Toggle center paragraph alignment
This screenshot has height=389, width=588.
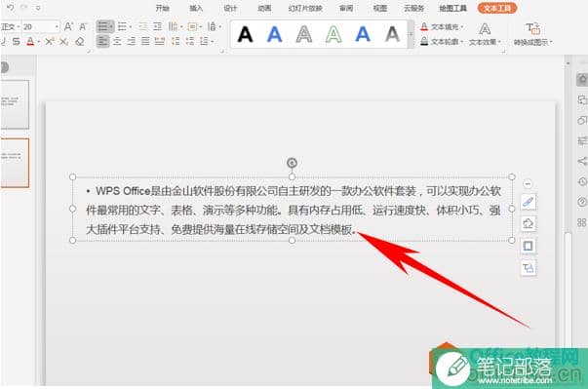pos(117,42)
